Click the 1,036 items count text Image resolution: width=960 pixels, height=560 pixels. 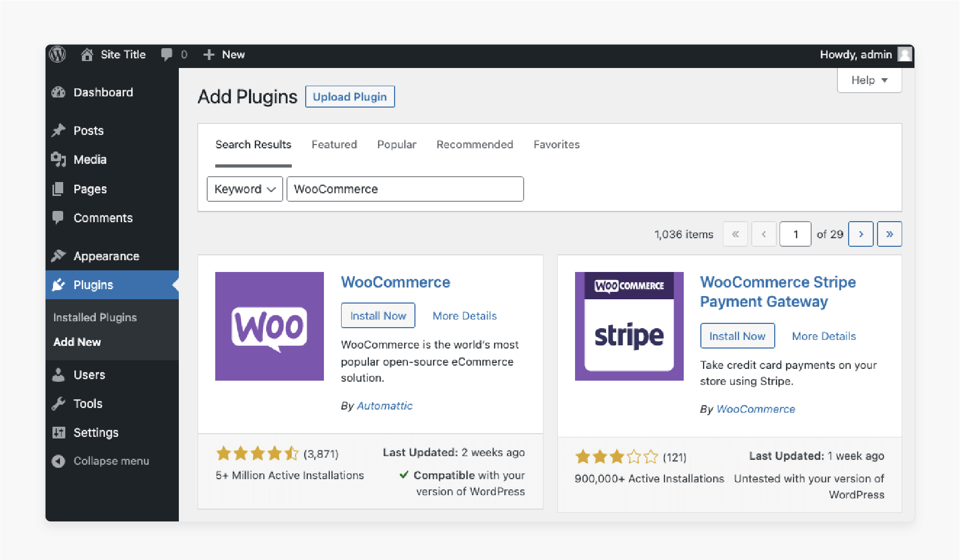tap(684, 234)
